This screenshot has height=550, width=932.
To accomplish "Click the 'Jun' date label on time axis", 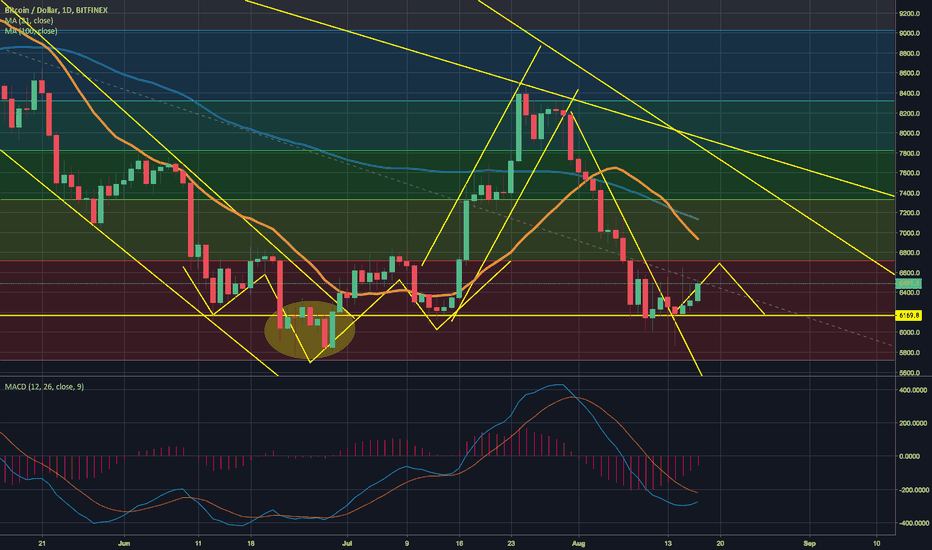I will [x=124, y=543].
